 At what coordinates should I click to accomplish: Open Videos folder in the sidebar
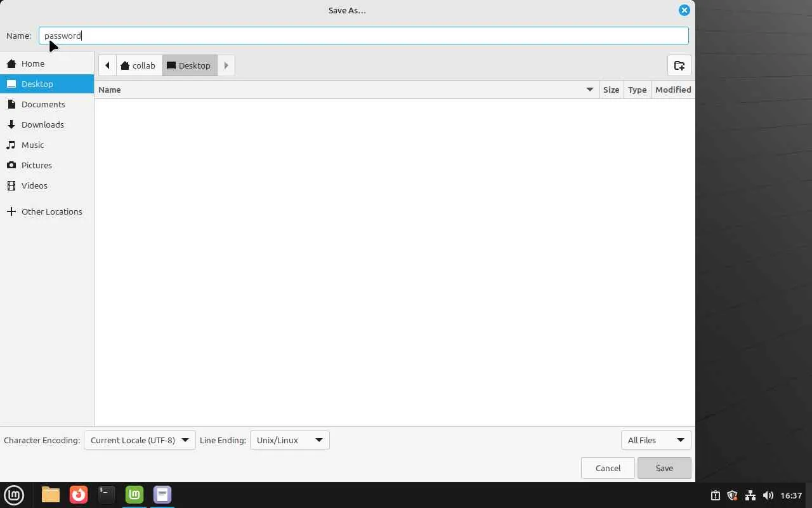pos(47,185)
